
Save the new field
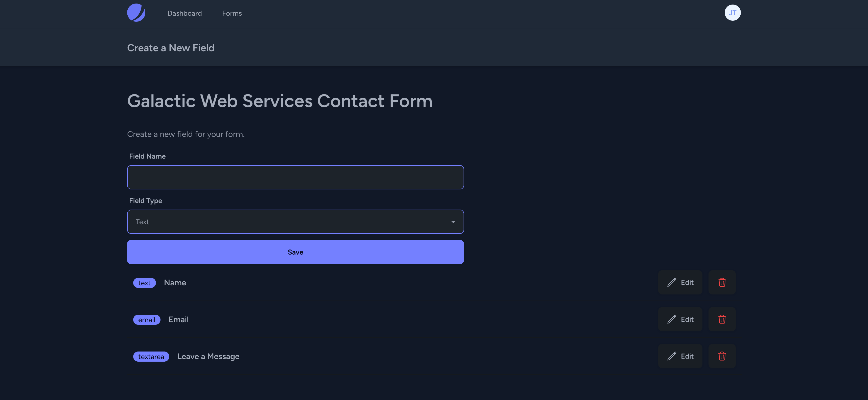pos(295,252)
